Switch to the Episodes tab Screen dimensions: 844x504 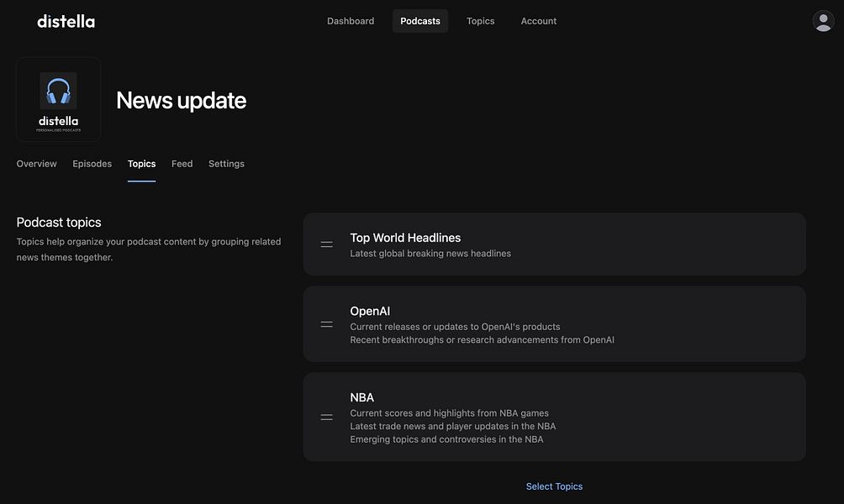point(92,164)
